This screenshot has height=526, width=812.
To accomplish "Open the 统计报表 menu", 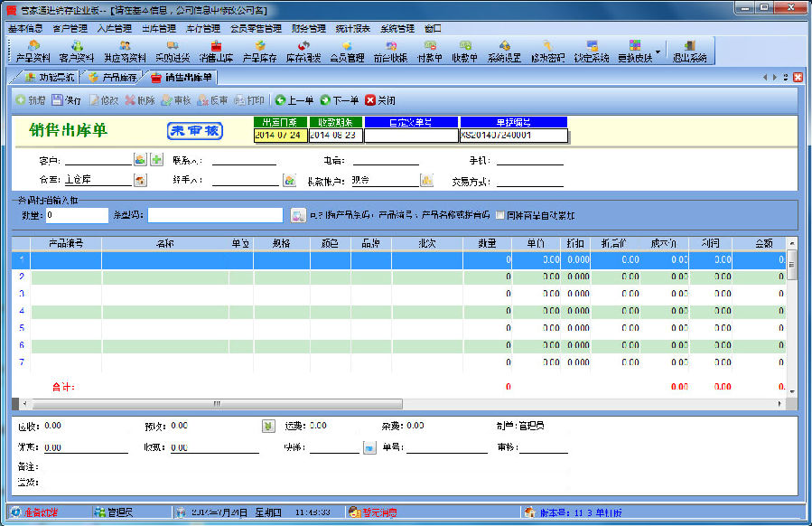I will tap(352, 28).
